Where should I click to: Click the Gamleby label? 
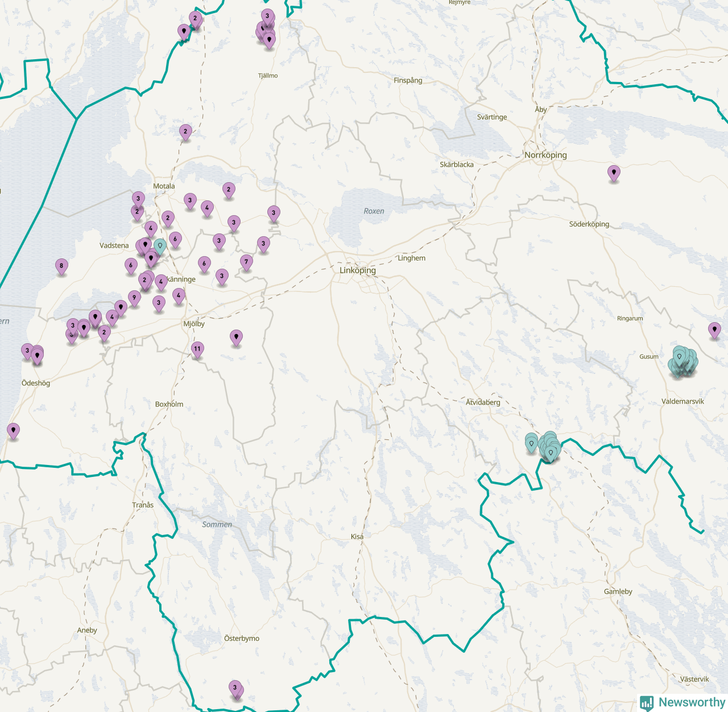coord(618,591)
